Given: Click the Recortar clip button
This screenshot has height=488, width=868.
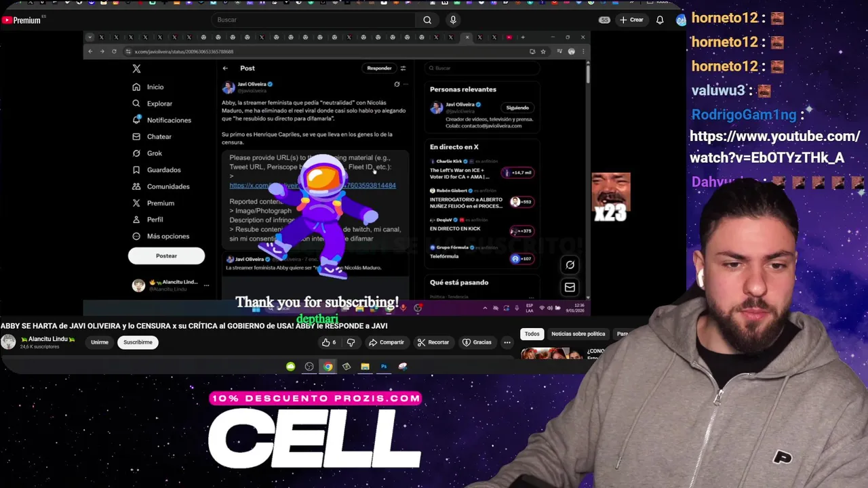Looking at the screenshot, I should [x=433, y=342].
